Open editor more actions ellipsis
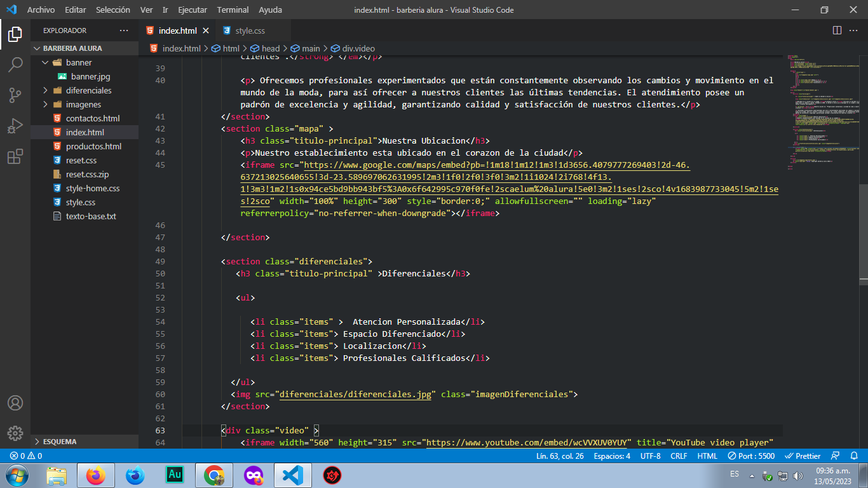 pyautogui.click(x=855, y=30)
